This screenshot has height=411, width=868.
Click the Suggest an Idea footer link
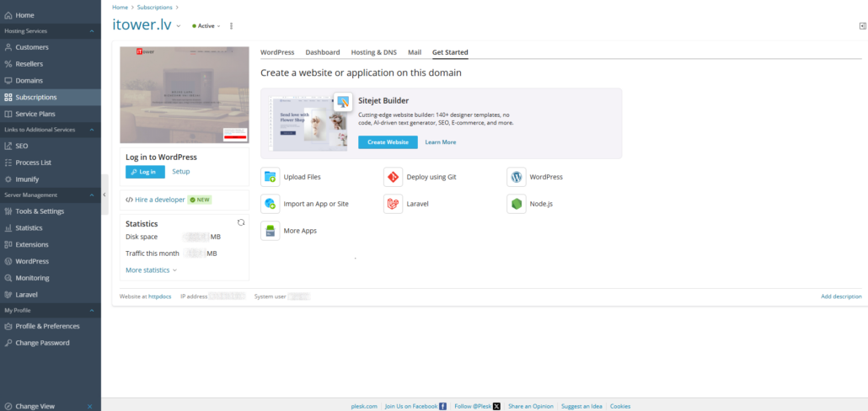(581, 407)
